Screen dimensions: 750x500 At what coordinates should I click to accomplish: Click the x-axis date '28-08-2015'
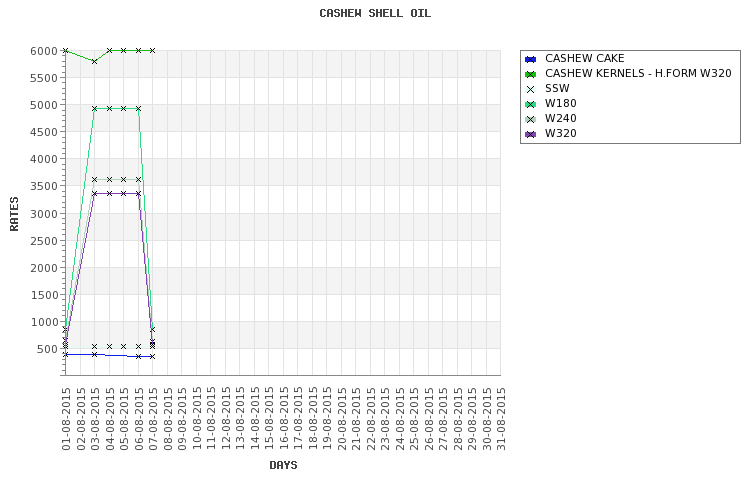click(458, 419)
